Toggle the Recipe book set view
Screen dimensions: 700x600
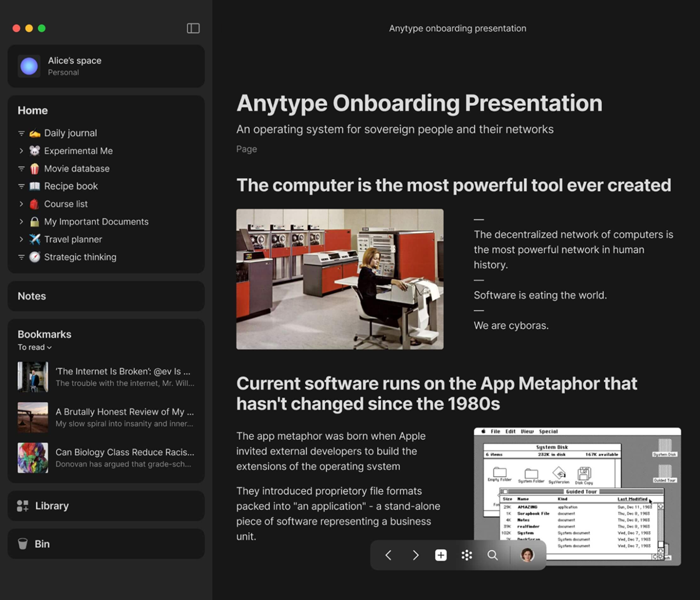(x=21, y=186)
